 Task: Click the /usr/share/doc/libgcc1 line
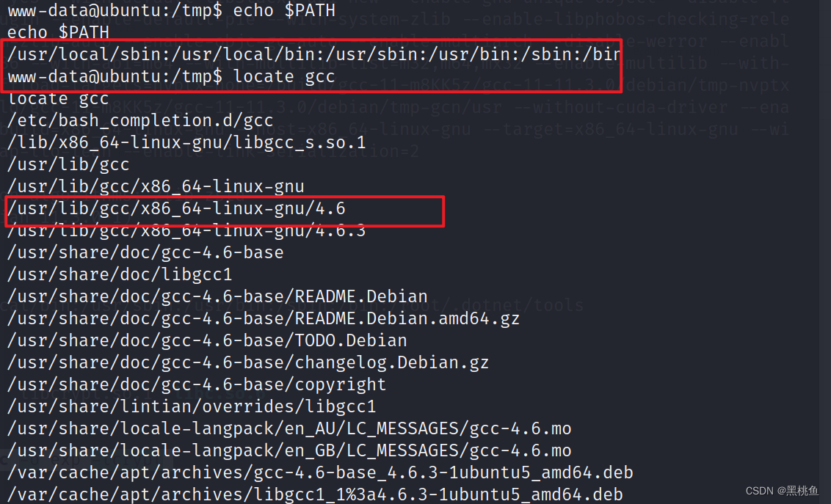pos(120,274)
